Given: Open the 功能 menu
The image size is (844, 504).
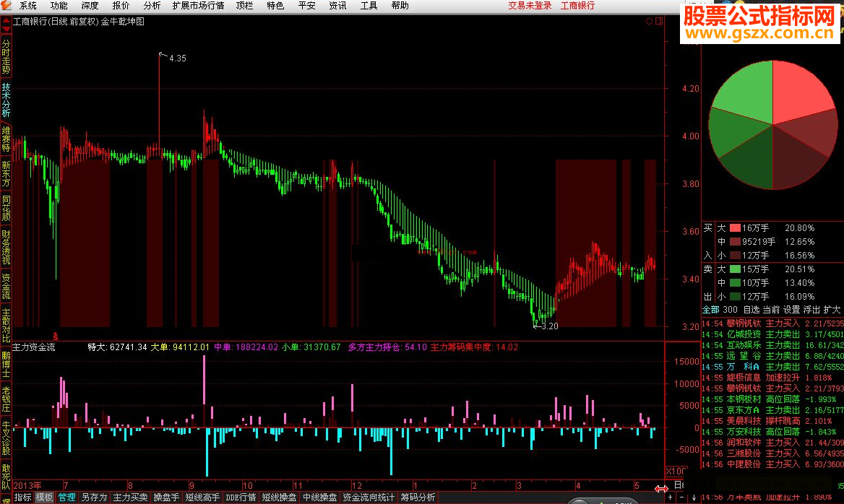Looking at the screenshot, I should 59,5.
